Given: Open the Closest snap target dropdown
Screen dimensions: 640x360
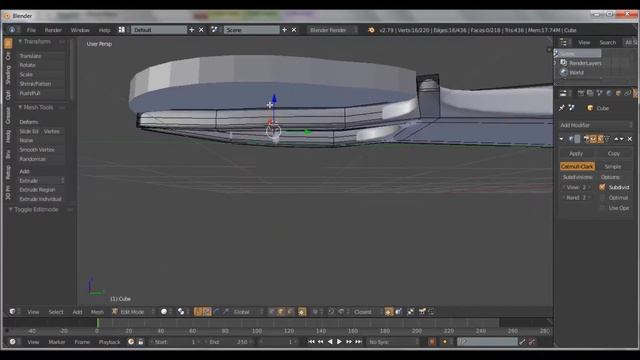Looking at the screenshot, I should click(367, 312).
